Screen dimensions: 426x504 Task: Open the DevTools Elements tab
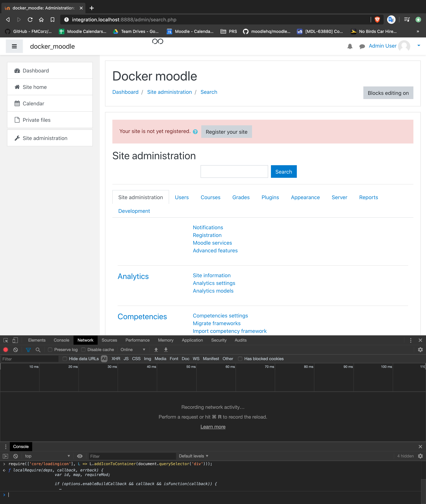pos(37,340)
